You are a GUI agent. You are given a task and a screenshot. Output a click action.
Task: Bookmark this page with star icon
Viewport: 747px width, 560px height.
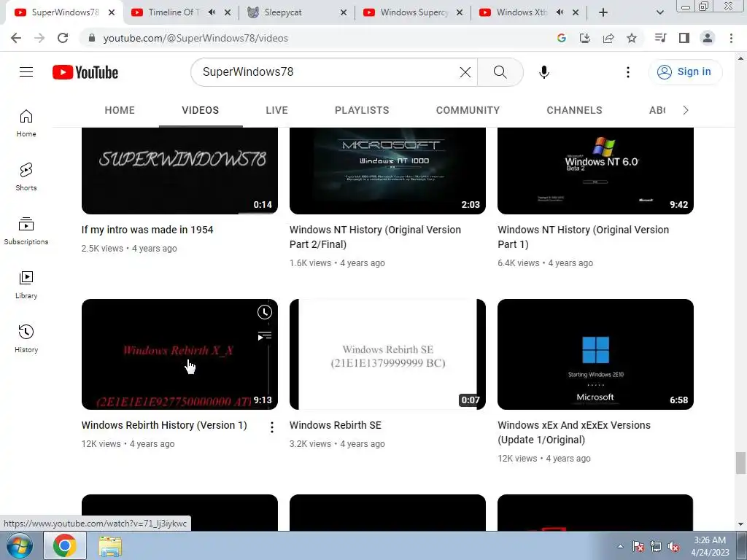pos(632,38)
